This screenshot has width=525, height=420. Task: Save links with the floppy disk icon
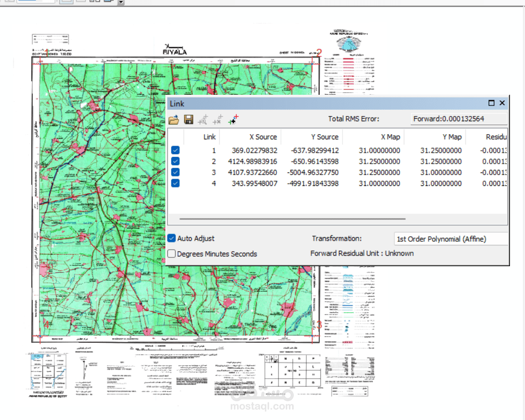pos(189,120)
